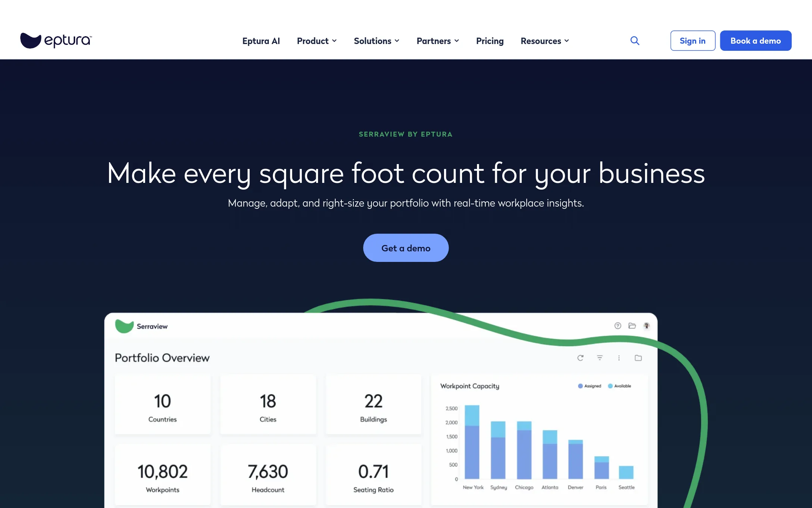
Task: Expand the Solutions menu
Action: tap(376, 41)
